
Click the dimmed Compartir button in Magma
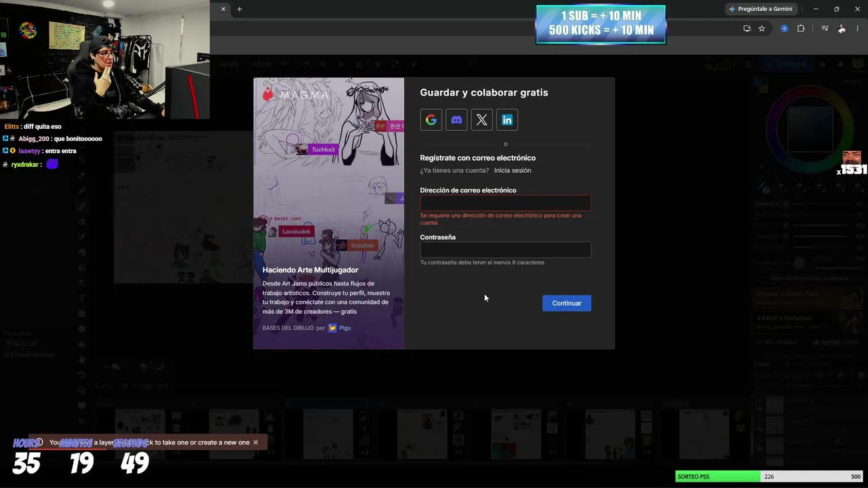pos(787,64)
